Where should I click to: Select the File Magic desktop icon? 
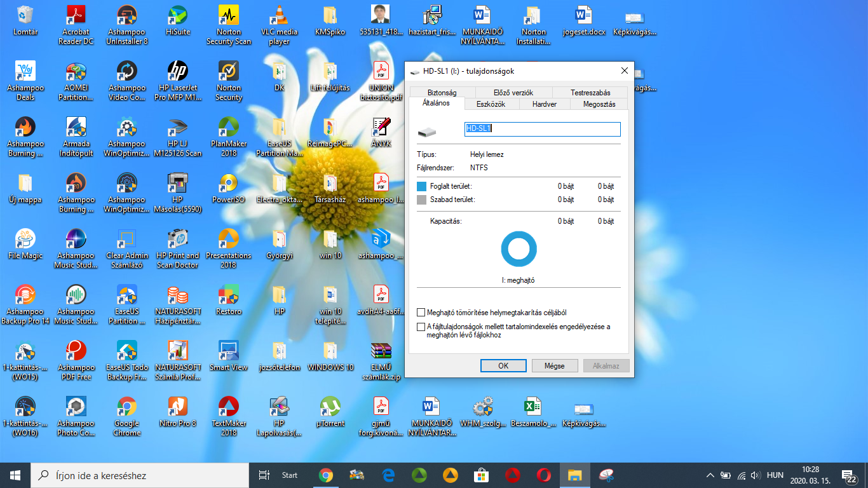(25, 246)
